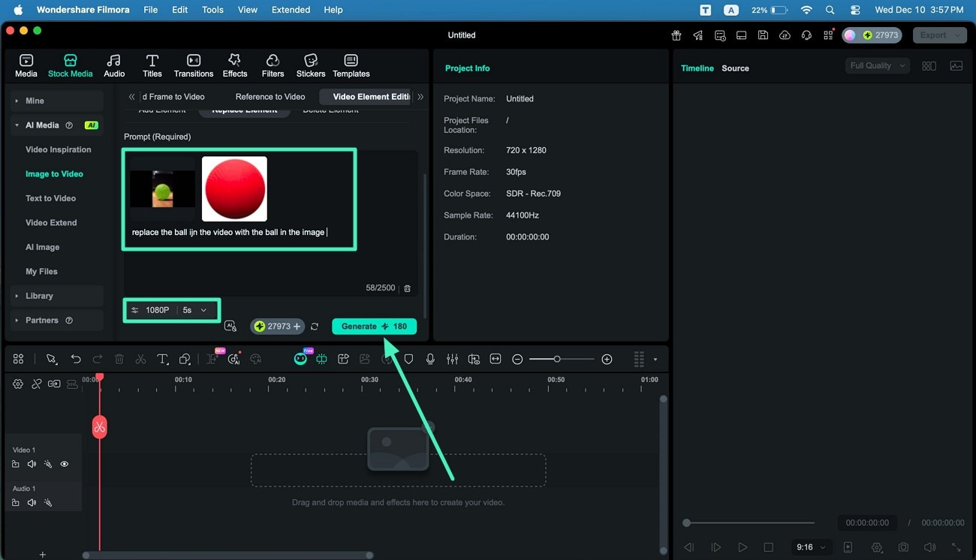Select the Replace Element option
Viewport: 976px width, 560px height.
[244, 109]
